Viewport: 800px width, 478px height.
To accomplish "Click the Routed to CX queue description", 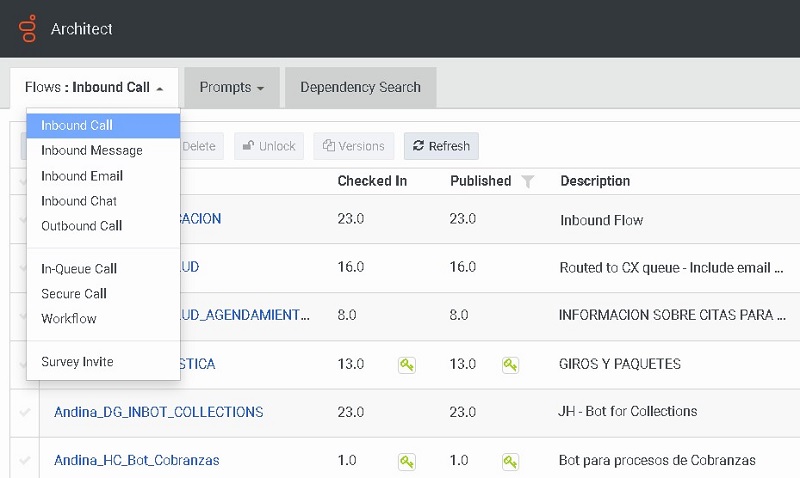I will click(671, 268).
